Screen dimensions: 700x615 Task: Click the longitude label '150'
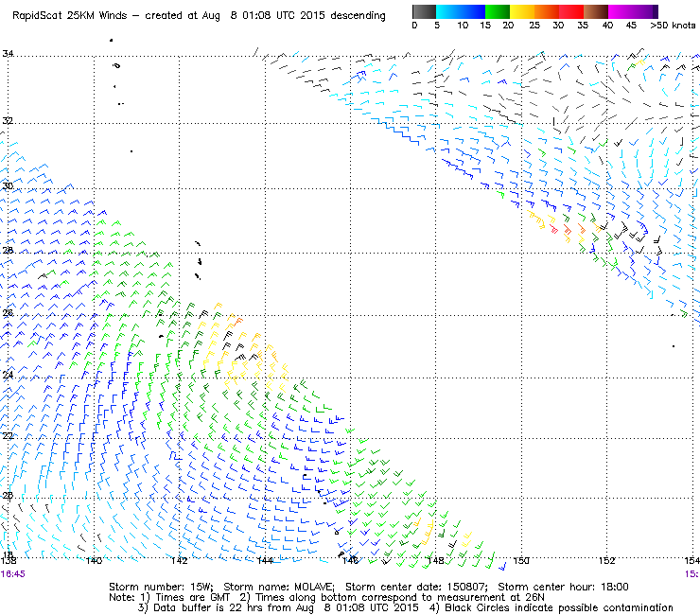click(x=521, y=560)
